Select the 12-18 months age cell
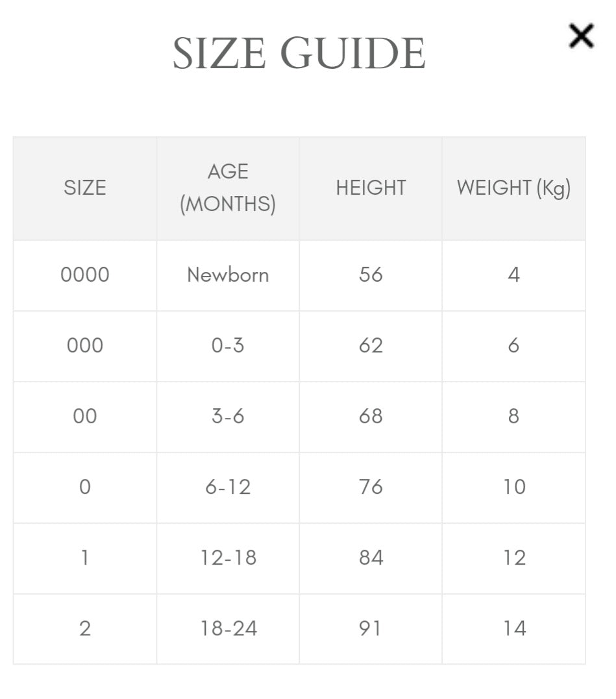 click(x=228, y=558)
